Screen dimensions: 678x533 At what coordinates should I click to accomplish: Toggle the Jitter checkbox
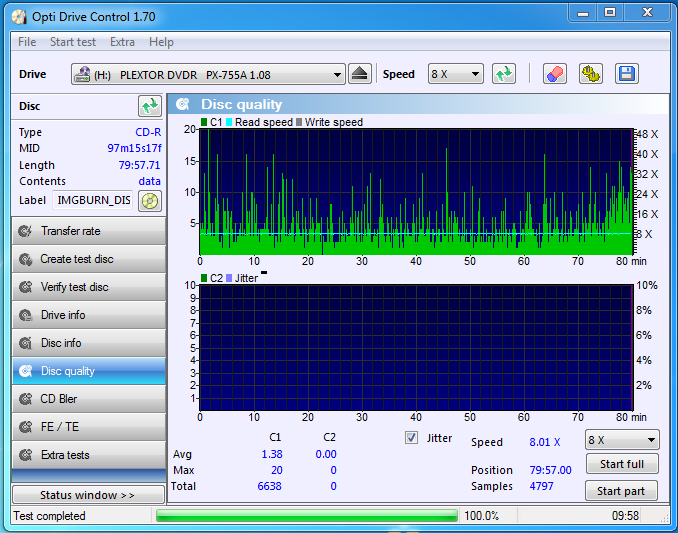(x=412, y=438)
